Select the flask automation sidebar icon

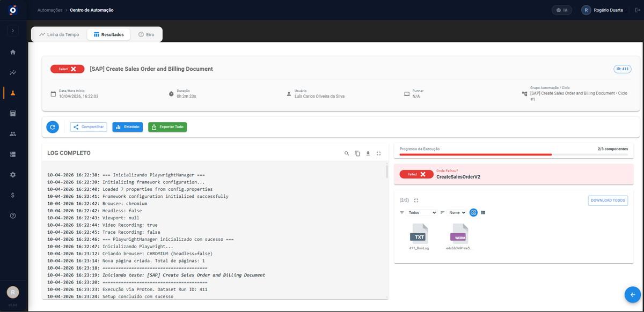(13, 93)
